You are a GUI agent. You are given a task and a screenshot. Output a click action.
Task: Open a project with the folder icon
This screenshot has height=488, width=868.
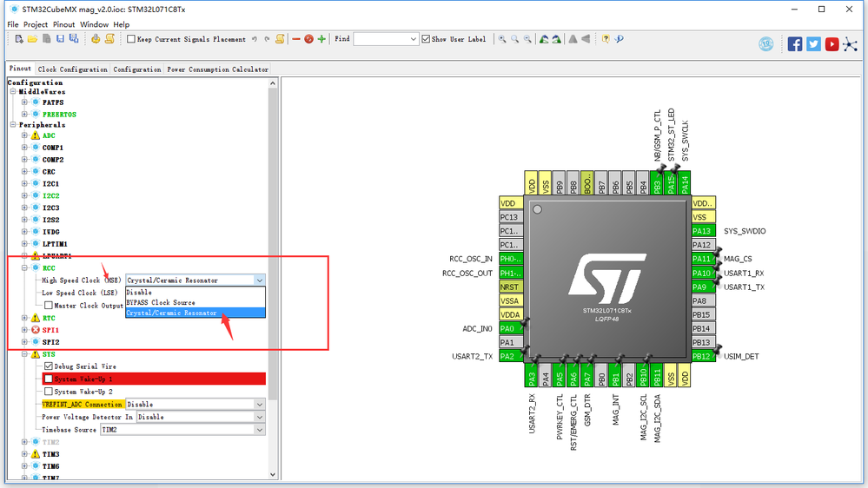click(33, 39)
